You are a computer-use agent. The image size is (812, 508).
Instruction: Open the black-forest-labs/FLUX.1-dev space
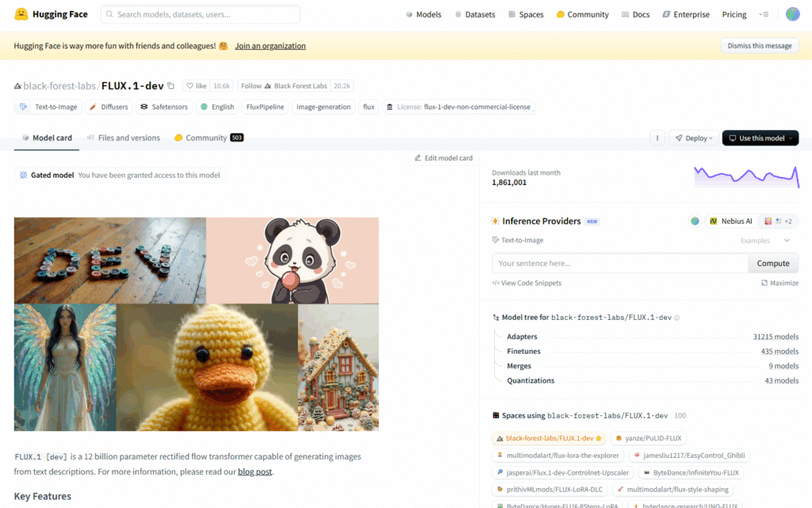click(549, 438)
